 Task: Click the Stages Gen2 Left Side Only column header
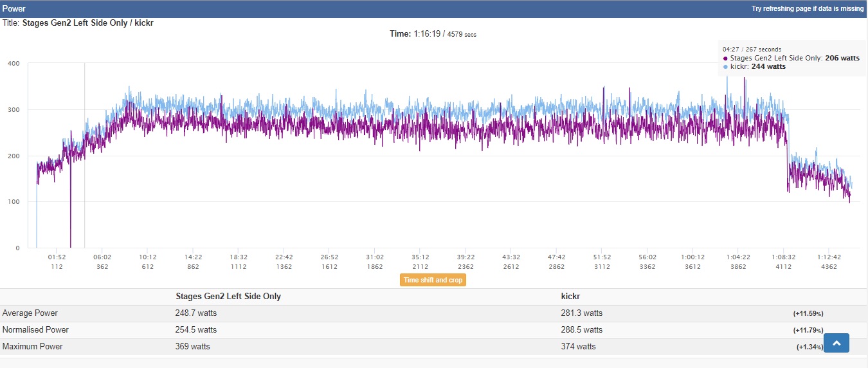pyautogui.click(x=228, y=297)
